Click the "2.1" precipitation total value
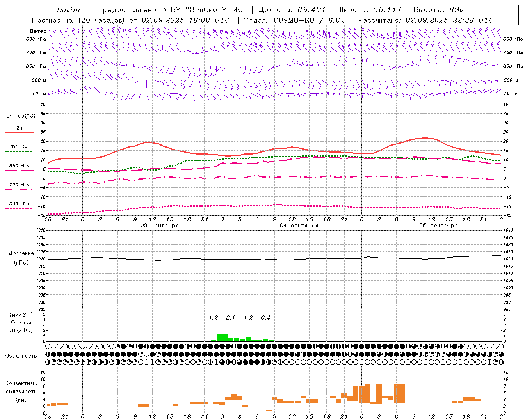This screenshot has height=420, width=525. pyautogui.click(x=231, y=318)
